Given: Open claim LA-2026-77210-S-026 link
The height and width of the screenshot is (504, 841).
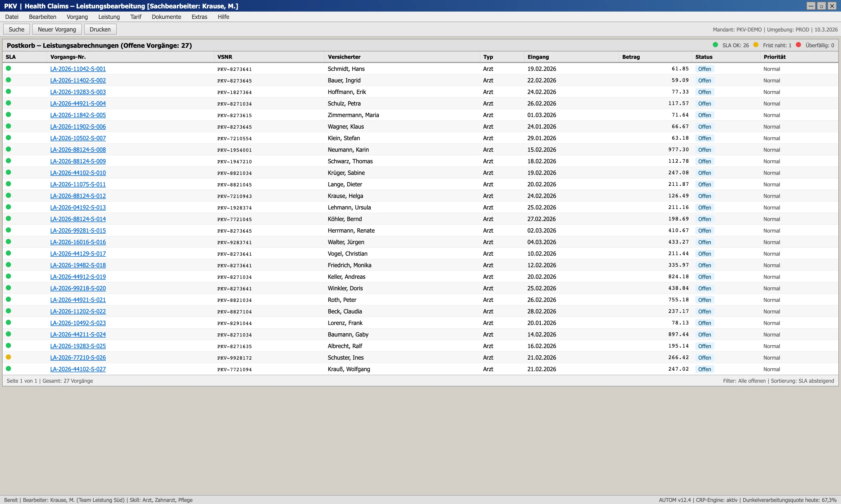Looking at the screenshot, I should tap(78, 358).
